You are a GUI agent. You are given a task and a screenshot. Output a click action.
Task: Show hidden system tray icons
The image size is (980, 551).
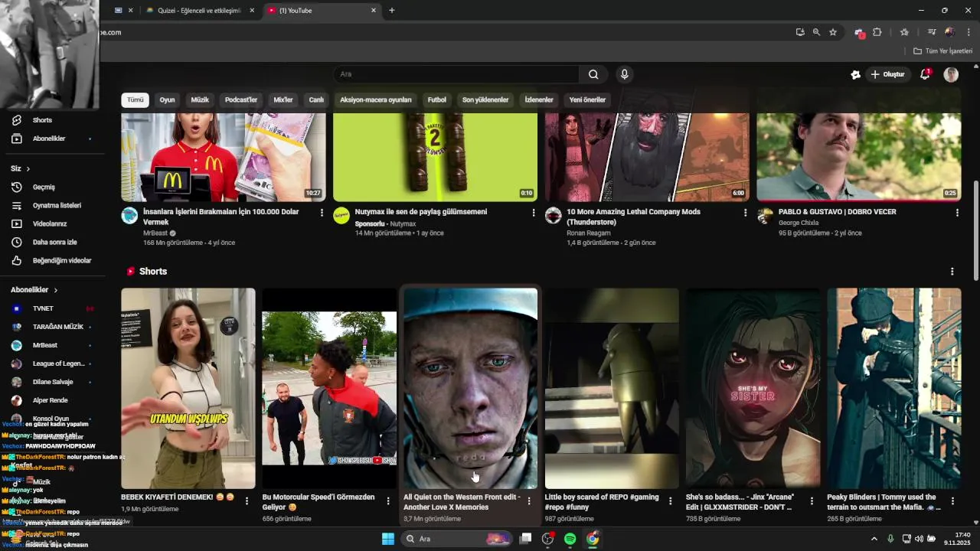874,539
